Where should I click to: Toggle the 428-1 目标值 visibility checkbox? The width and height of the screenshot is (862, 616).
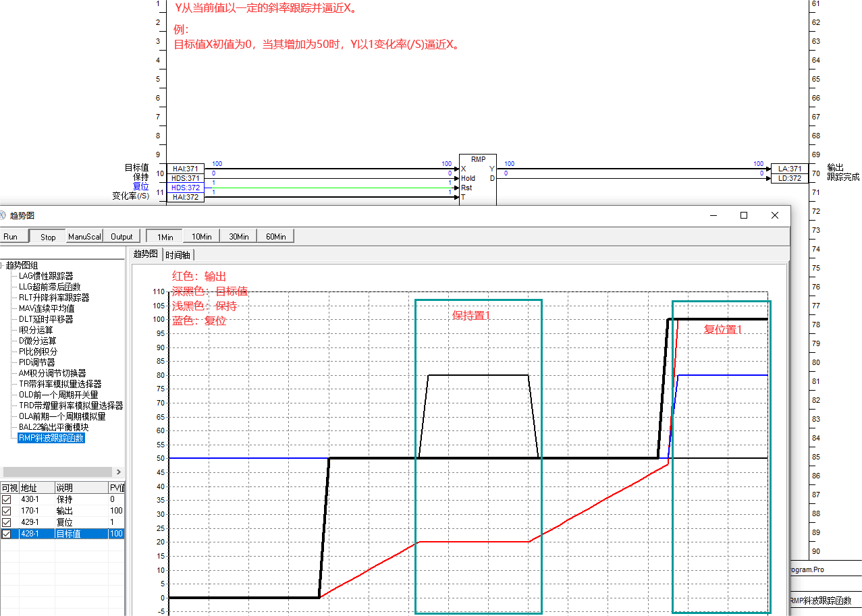pos(7,534)
